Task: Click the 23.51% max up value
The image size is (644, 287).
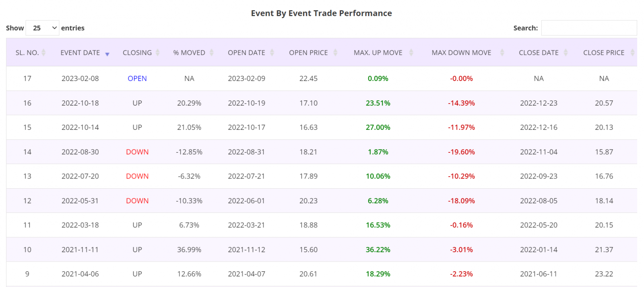Action: click(378, 103)
